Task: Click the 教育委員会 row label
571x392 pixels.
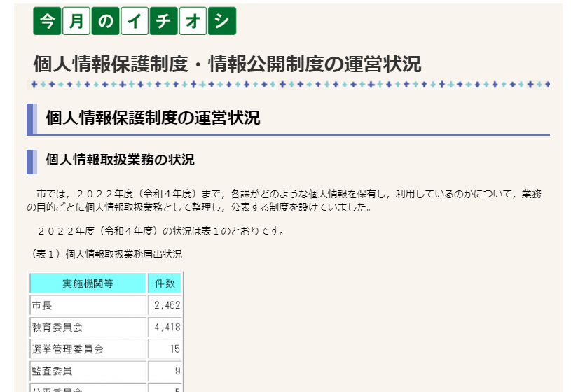Action: [57, 327]
